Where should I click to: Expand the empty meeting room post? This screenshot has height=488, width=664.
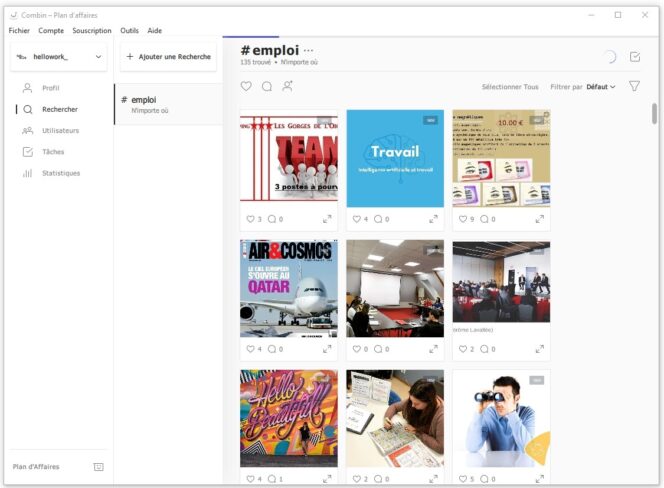pos(433,349)
